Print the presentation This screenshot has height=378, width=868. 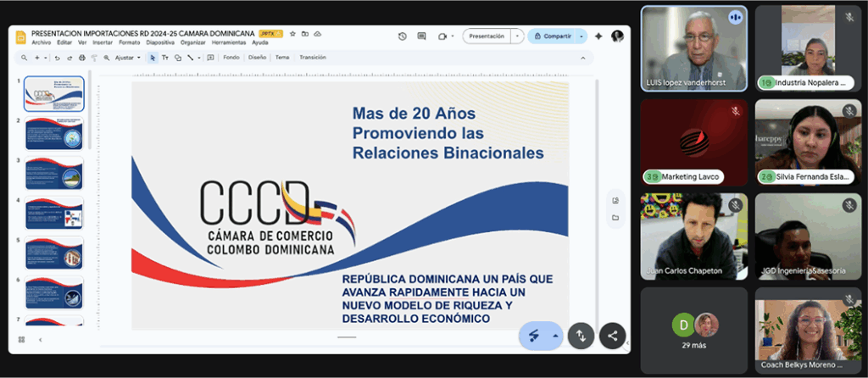(82, 58)
